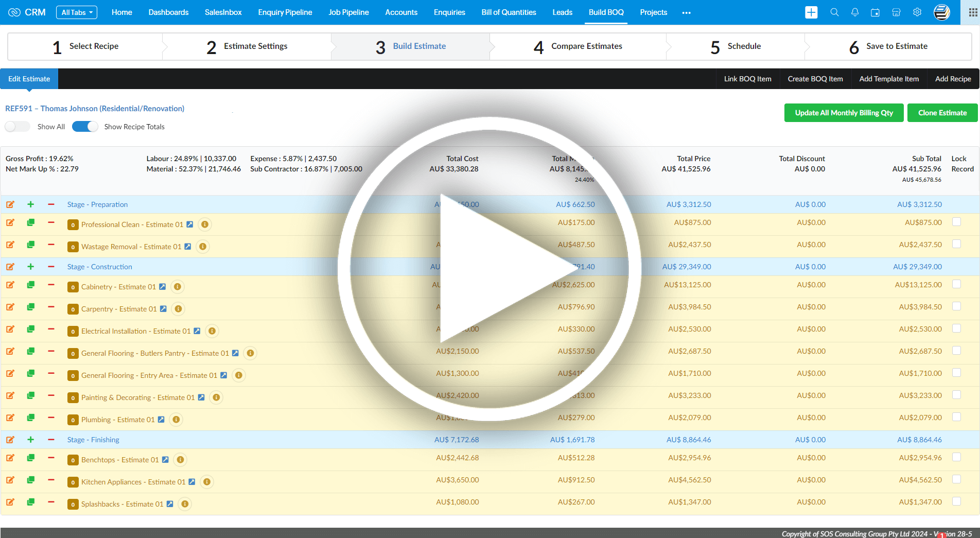Screen dimensions: 980x538
Task: Open the marketplace store icon
Action: click(x=896, y=12)
